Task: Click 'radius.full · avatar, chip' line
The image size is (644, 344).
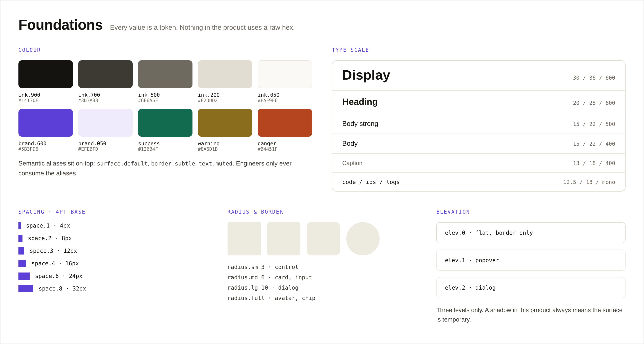Action: (x=271, y=298)
